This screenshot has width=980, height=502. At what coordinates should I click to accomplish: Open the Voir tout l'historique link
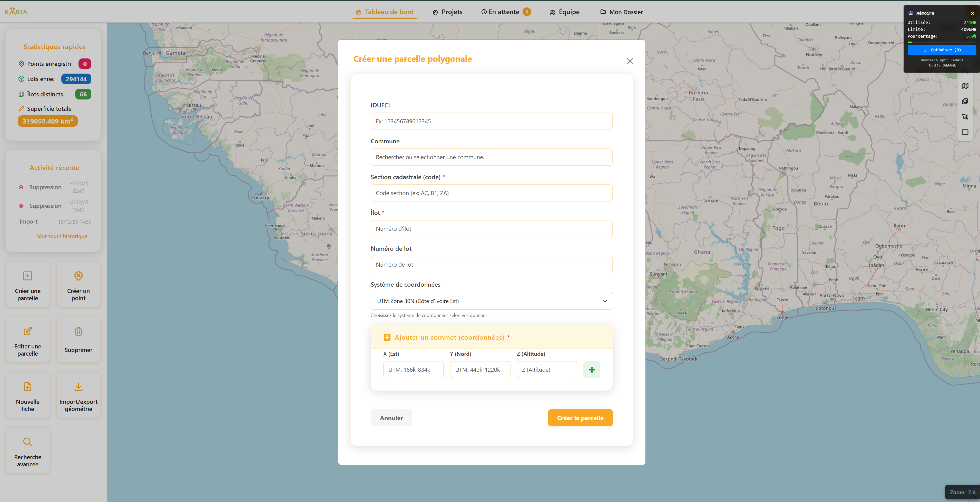tap(62, 236)
